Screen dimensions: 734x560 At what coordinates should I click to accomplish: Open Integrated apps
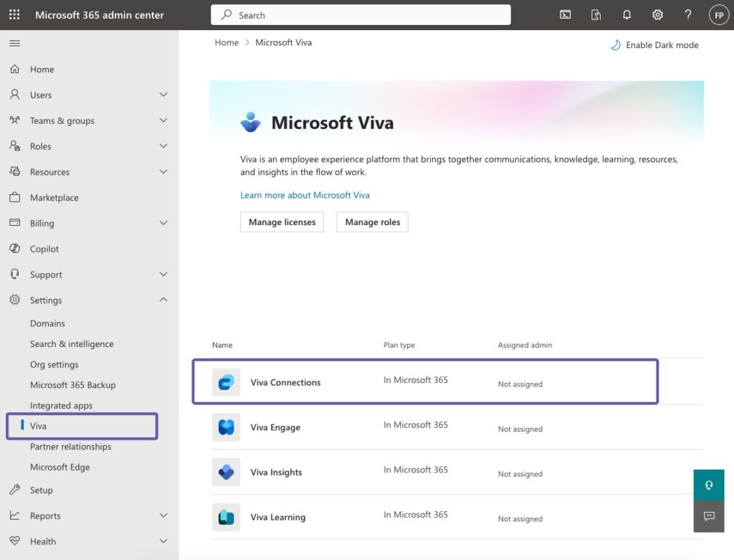[x=62, y=406]
